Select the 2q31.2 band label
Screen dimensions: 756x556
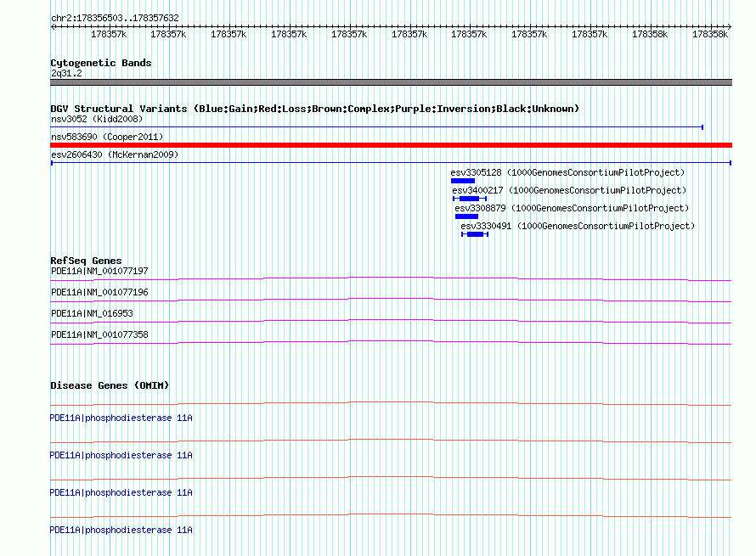click(66, 73)
